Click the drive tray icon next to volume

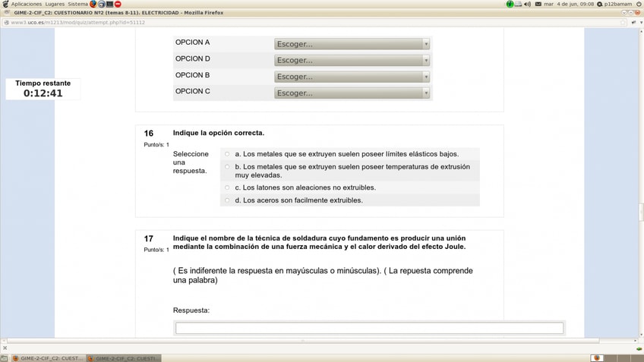[x=519, y=4]
